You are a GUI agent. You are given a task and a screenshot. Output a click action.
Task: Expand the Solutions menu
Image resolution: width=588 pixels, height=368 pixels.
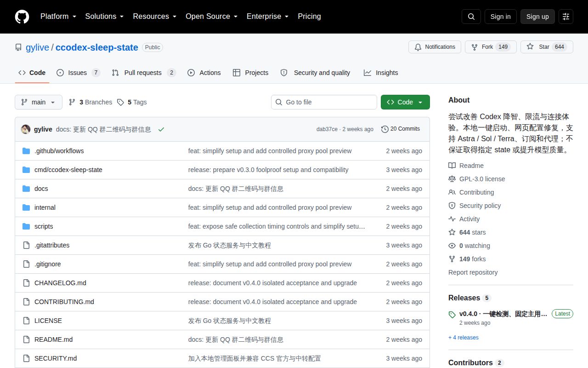pyautogui.click(x=104, y=17)
